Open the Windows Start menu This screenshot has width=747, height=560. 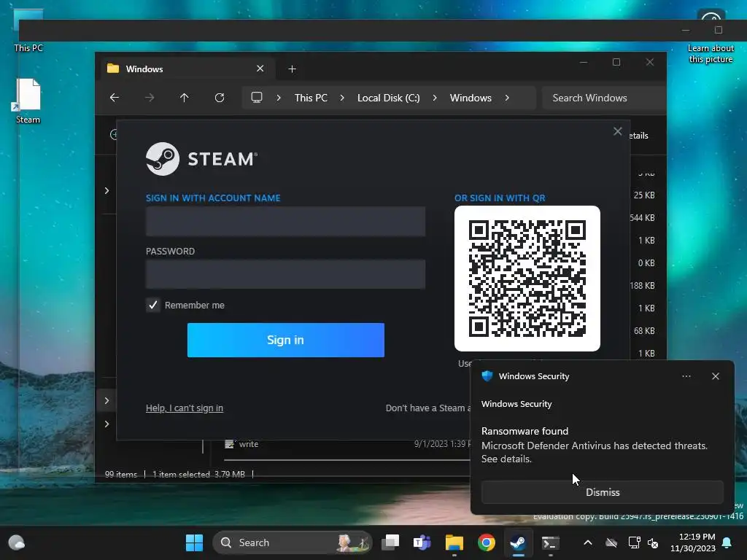(194, 542)
